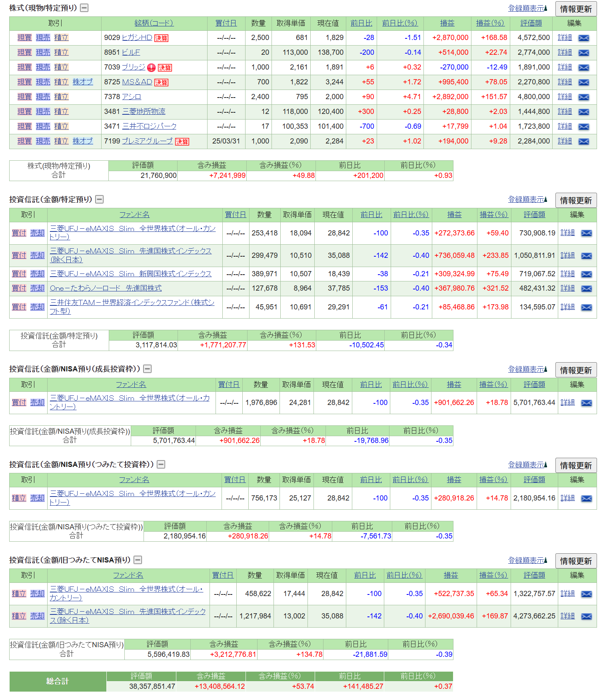Click 買付 for One-たわらノーロード 先進国株式

pos(19,288)
